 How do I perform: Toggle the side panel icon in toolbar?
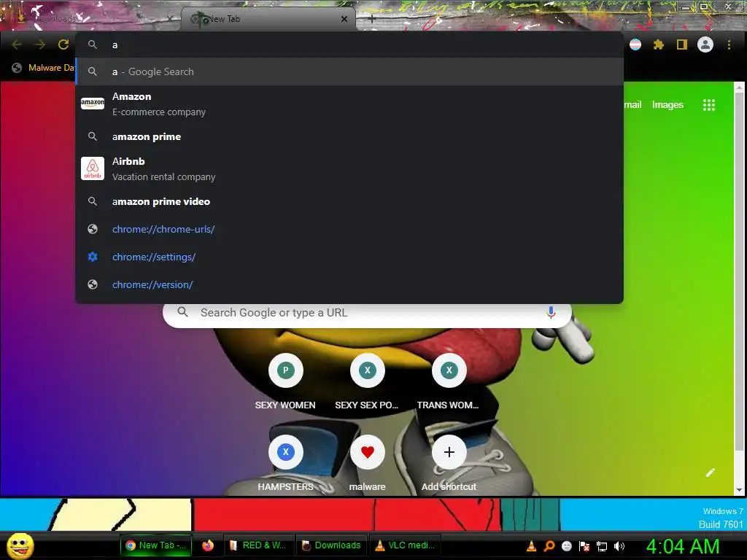[682, 44]
